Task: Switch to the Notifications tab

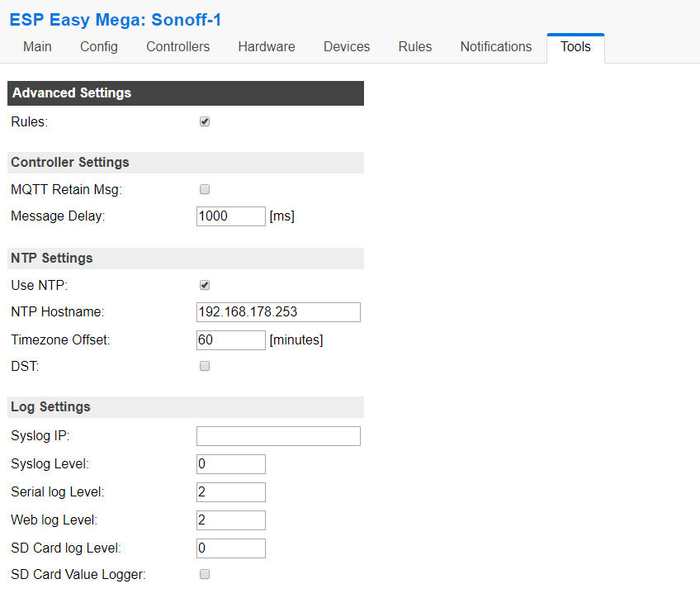Action: 495,47
